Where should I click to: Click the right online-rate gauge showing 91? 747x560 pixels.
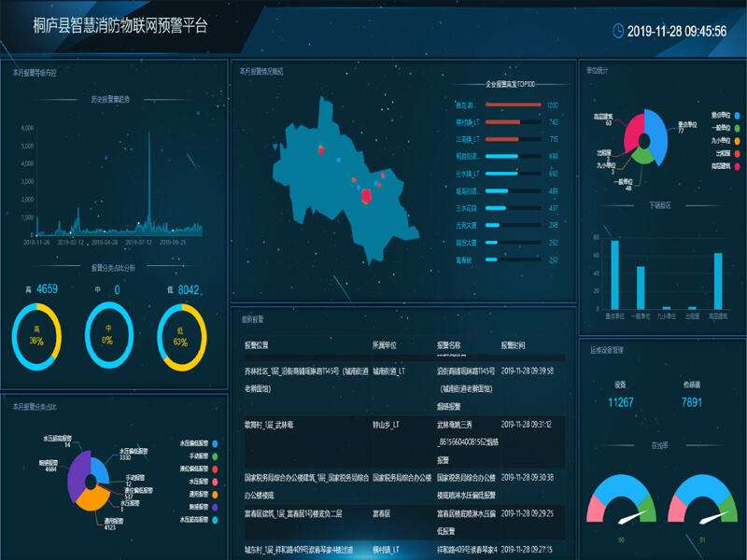(x=700, y=504)
